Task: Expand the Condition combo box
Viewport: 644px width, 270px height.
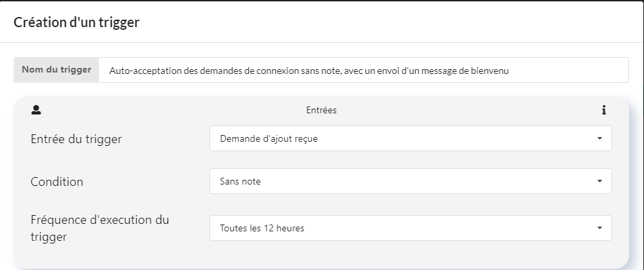Action: [411, 181]
